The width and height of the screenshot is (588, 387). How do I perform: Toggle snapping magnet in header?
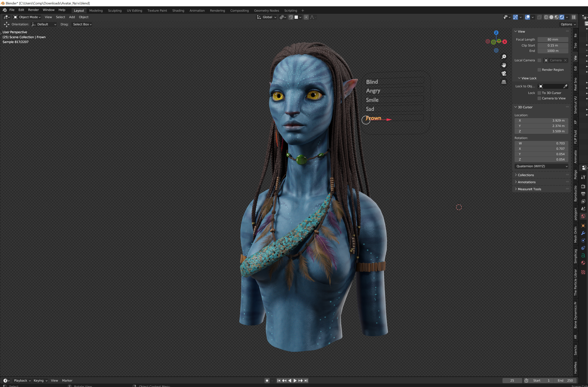(291, 17)
